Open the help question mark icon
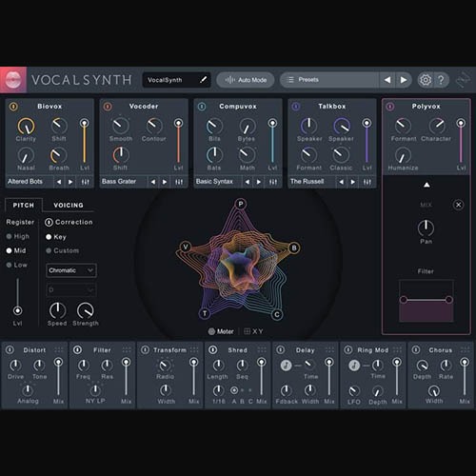 [441, 80]
